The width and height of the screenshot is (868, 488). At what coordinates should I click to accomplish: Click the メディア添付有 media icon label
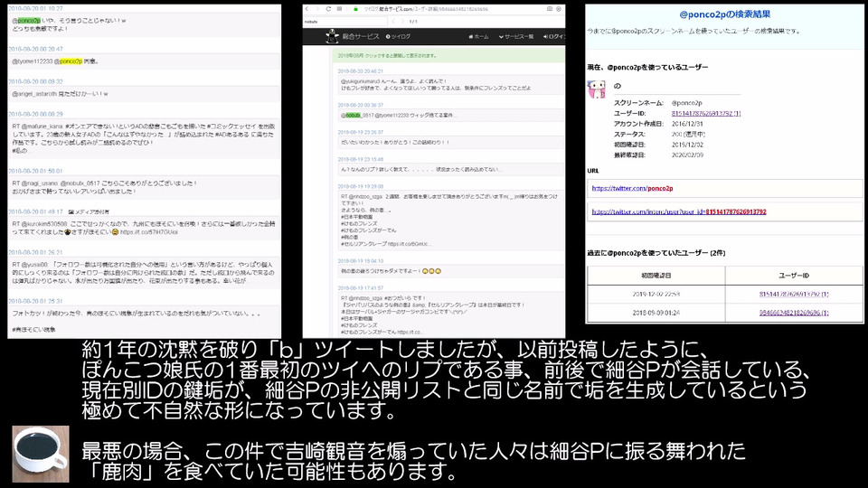click(x=89, y=211)
